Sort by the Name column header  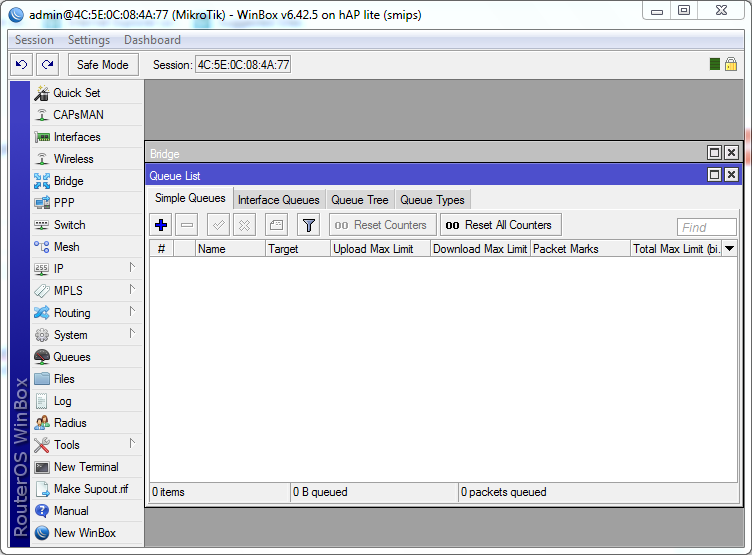(230, 248)
